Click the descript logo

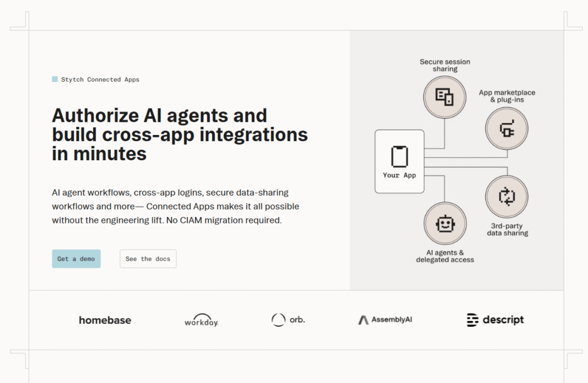[x=495, y=320]
